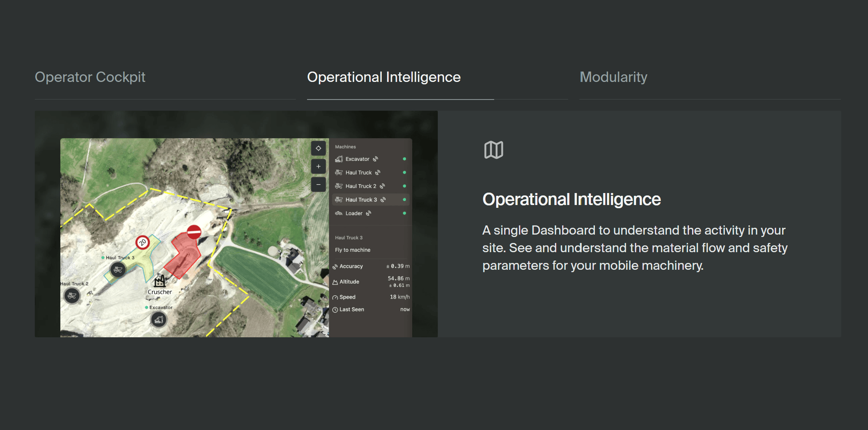The width and height of the screenshot is (868, 430).
Task: Click the 20 speed limit sign
Action: (x=142, y=242)
